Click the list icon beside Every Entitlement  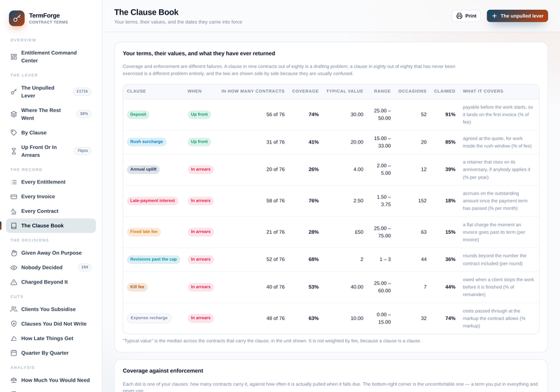13,182
